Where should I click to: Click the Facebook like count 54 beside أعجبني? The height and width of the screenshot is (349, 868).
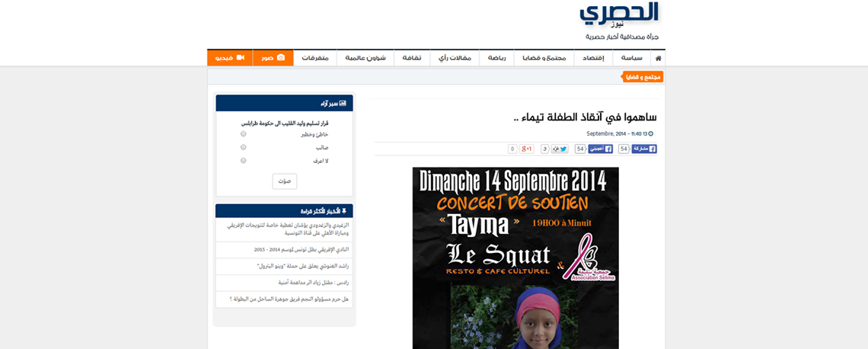(x=579, y=149)
